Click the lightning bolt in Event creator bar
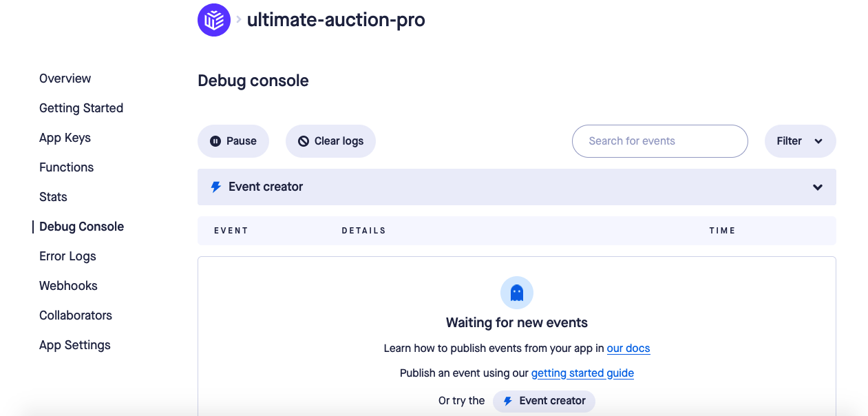Screen dimensions: 868x416 tap(216, 187)
